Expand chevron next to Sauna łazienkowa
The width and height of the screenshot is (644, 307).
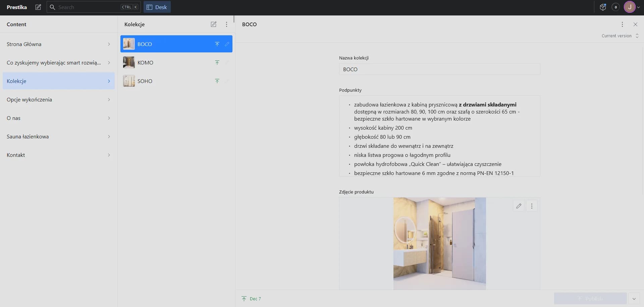tap(109, 136)
